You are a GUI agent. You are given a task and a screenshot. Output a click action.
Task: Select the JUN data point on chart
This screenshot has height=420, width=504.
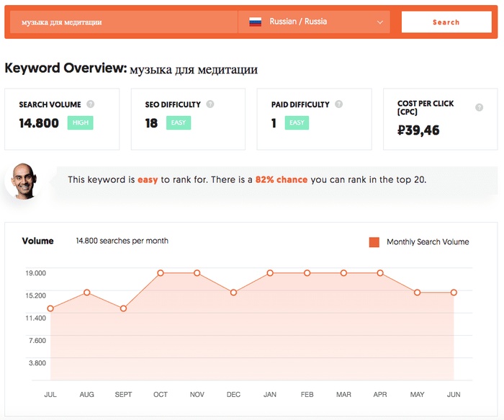[454, 292]
